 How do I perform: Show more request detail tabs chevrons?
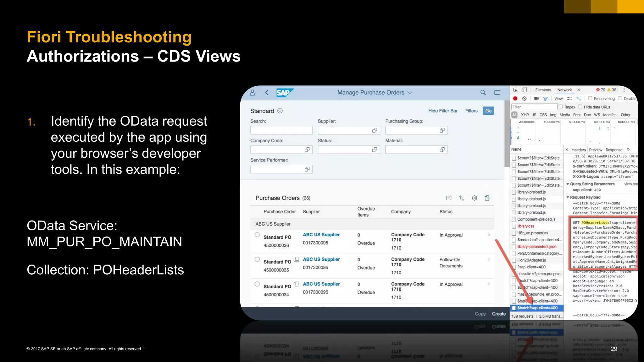(628, 150)
